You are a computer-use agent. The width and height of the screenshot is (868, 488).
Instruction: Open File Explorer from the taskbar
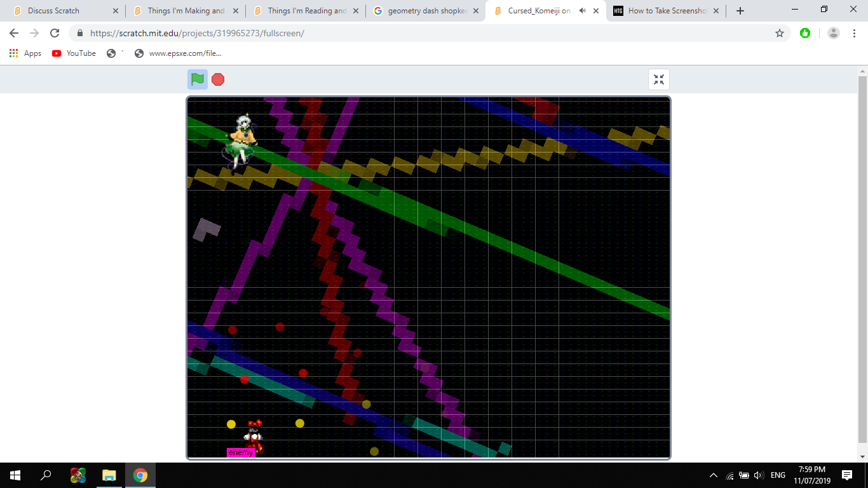[x=109, y=475]
